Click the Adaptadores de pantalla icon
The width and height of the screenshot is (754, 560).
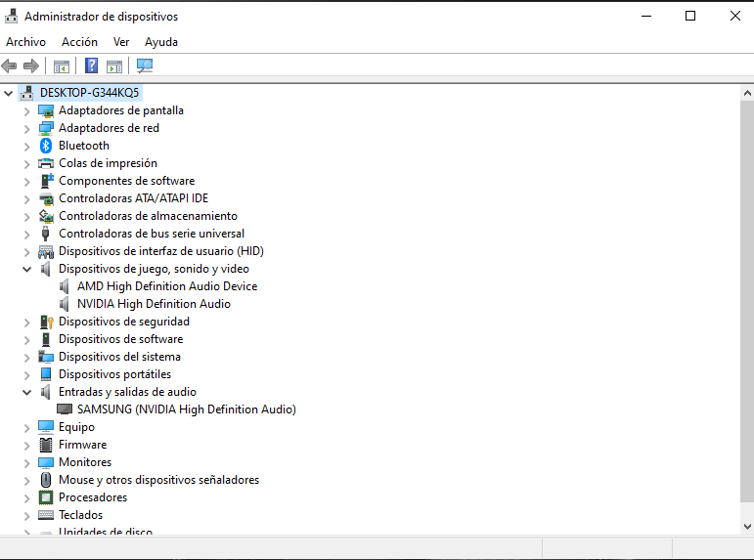46,110
